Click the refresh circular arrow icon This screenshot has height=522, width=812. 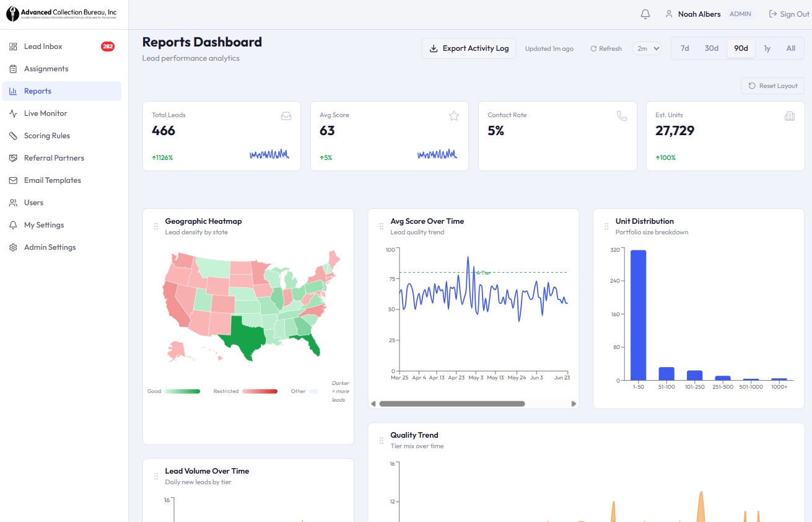pyautogui.click(x=593, y=48)
